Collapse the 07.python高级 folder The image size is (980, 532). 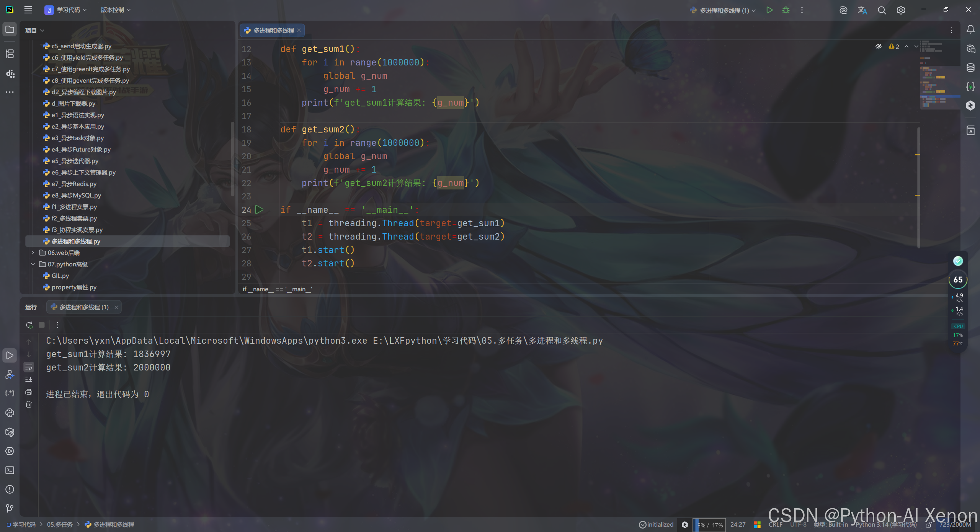[33, 264]
